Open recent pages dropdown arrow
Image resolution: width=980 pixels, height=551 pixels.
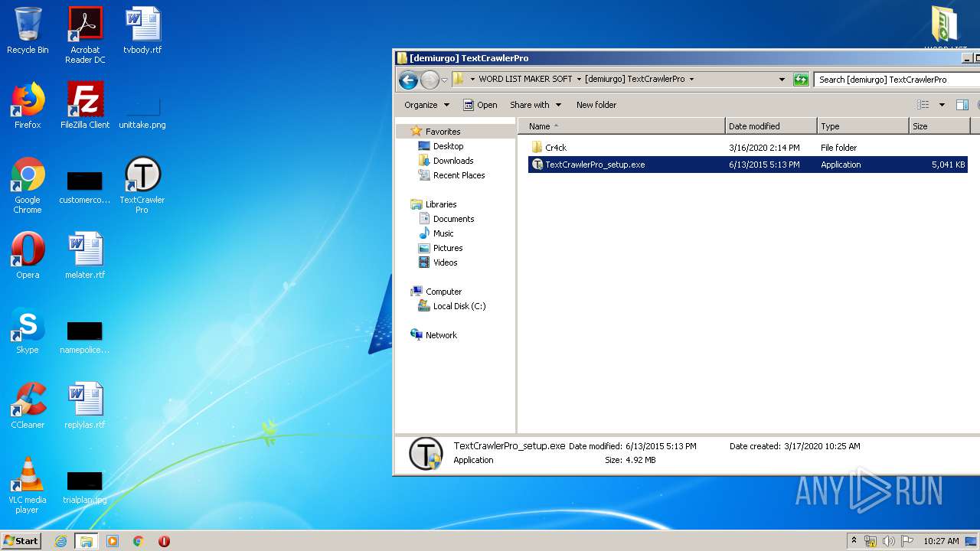click(444, 80)
